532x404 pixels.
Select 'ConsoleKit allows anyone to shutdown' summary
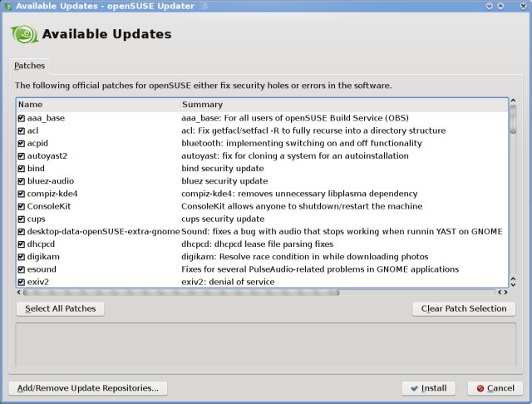302,206
